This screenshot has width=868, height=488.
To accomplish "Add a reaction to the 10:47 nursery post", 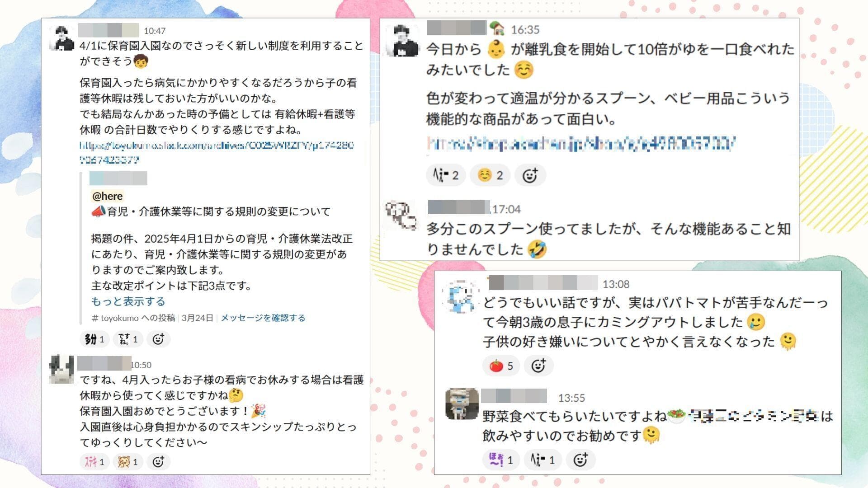I will [x=158, y=339].
